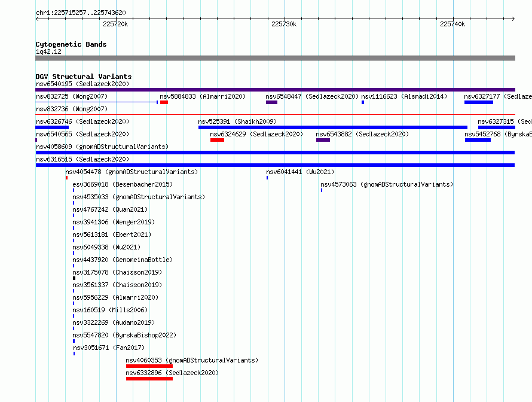Select nsv3561337 (Chaisson2019) label
Image resolution: width=532 pixels, height=402 pixels.
pyautogui.click(x=117, y=285)
